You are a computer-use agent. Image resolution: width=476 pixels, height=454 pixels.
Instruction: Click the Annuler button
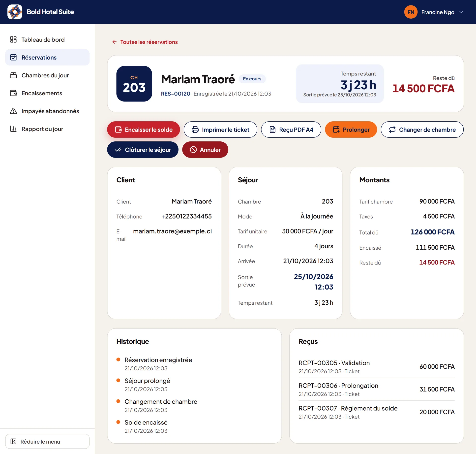(205, 150)
